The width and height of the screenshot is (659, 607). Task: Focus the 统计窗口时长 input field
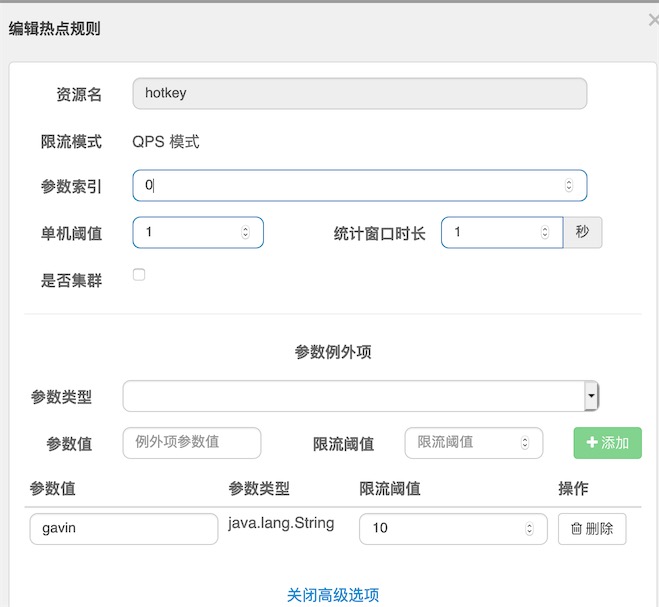502,232
